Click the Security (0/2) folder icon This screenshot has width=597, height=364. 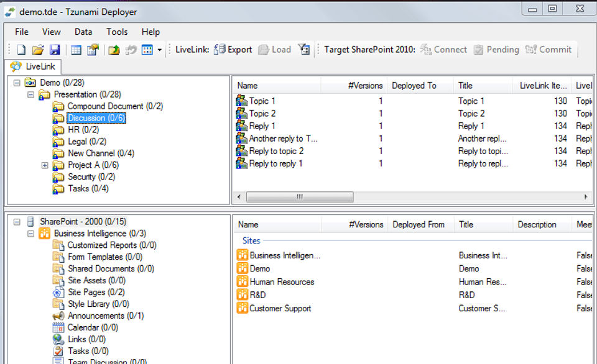tap(58, 177)
